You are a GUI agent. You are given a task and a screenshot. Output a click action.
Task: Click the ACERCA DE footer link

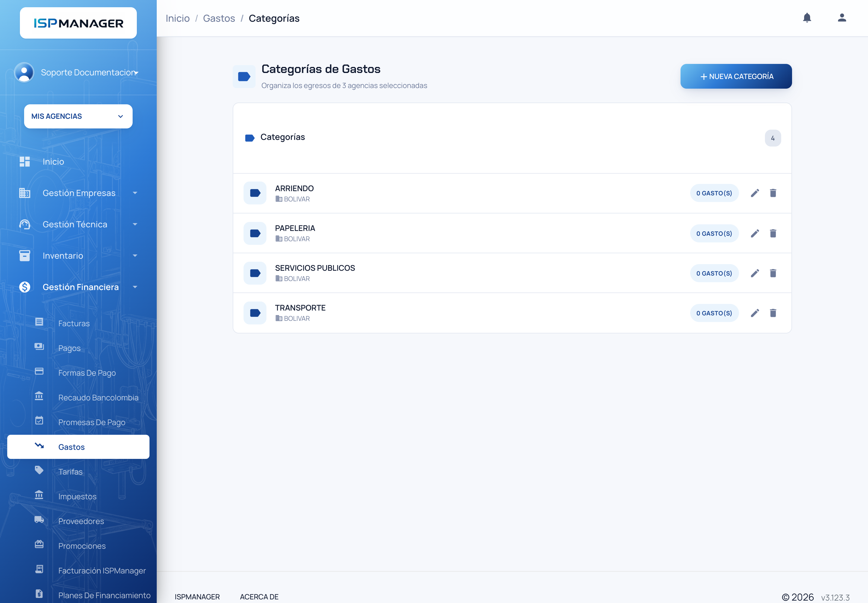(259, 597)
